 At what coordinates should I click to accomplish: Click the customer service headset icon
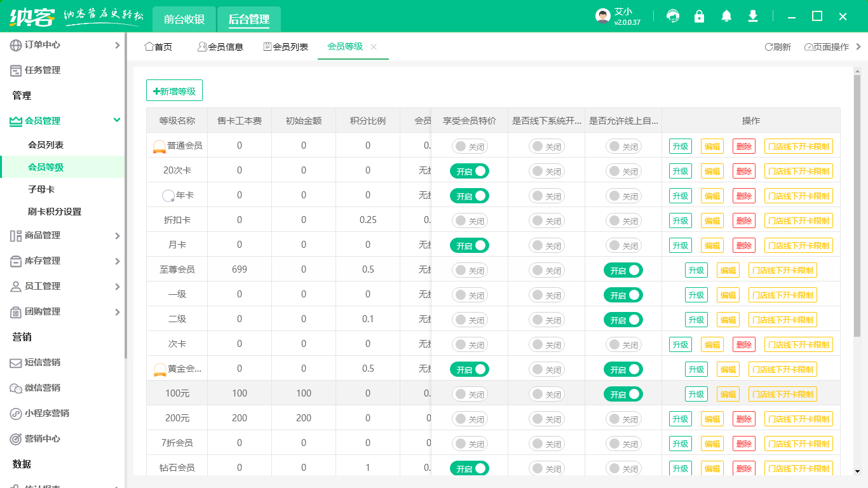pos(672,17)
